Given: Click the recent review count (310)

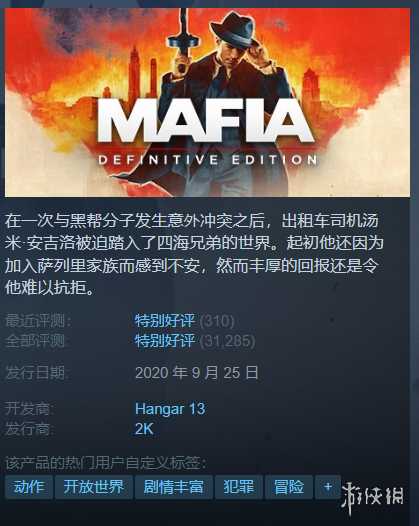Looking at the screenshot, I should [x=217, y=321].
